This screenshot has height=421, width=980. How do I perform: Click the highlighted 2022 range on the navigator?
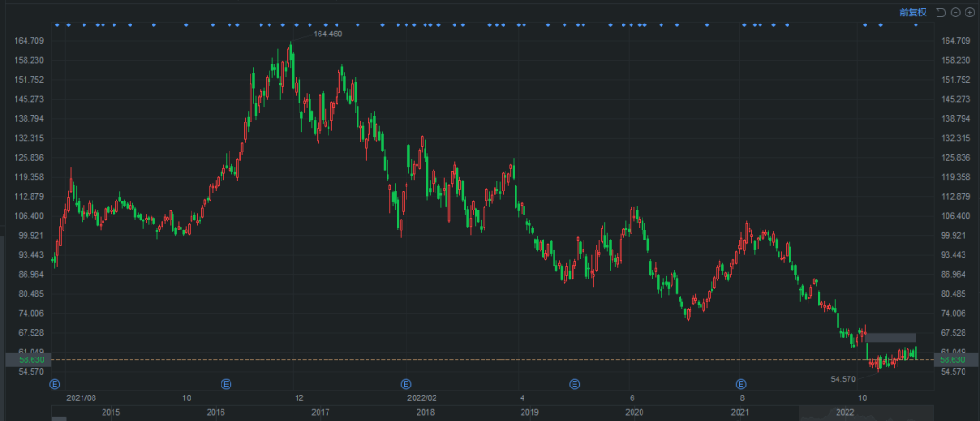pos(844,413)
